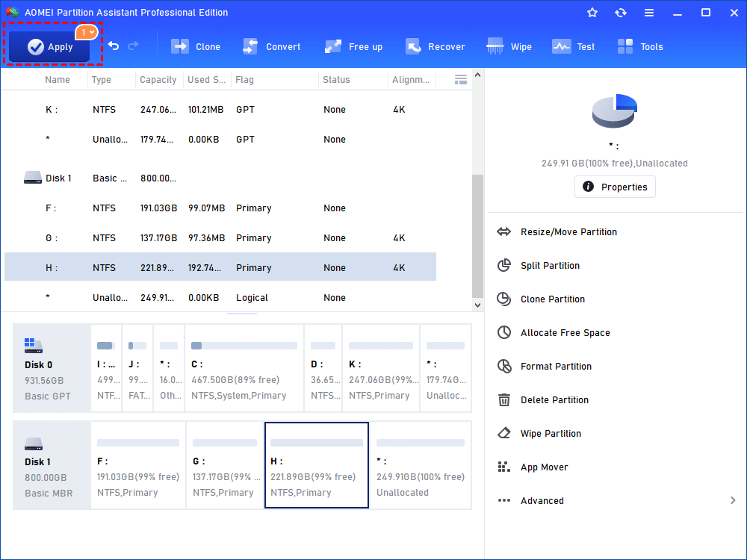
Task: Open the Wipe menu
Action: coord(509,46)
